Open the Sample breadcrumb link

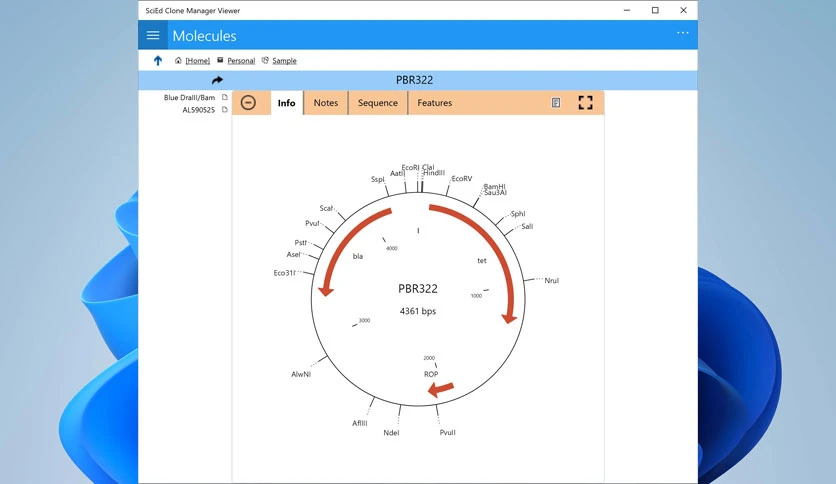click(x=284, y=61)
